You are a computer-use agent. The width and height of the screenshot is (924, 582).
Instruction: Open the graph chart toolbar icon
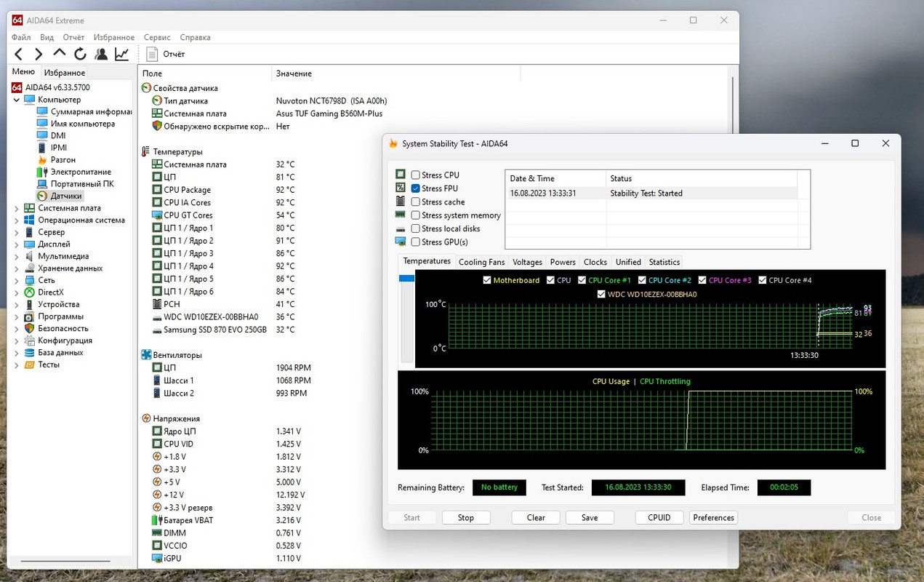pos(122,54)
